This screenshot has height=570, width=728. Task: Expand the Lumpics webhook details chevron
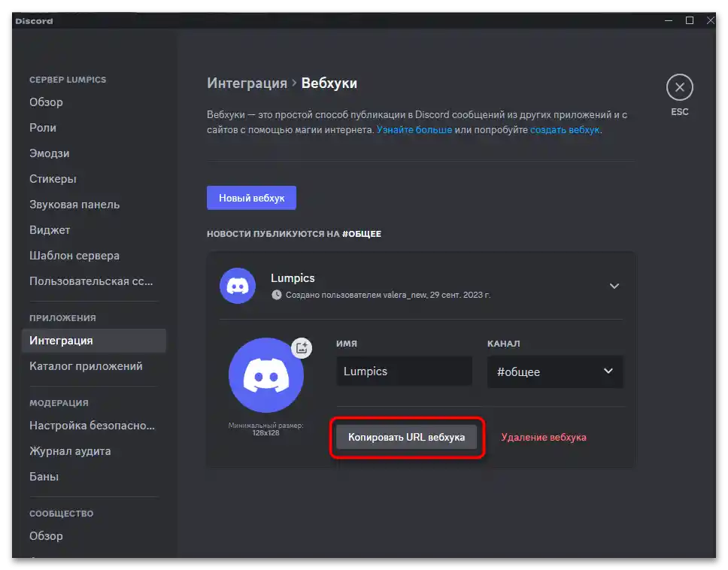point(614,286)
